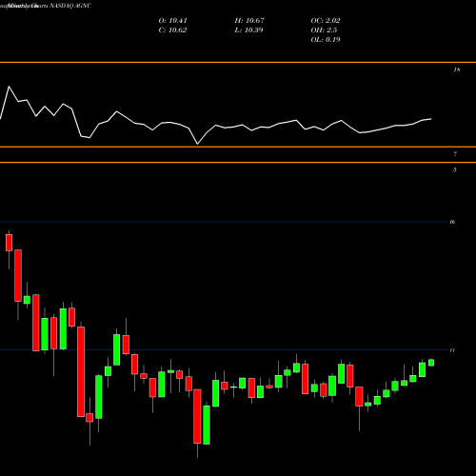This screenshot has height=476, width=476.
Task: Click the '11' price axis label
Action: pyautogui.click(x=452, y=350)
